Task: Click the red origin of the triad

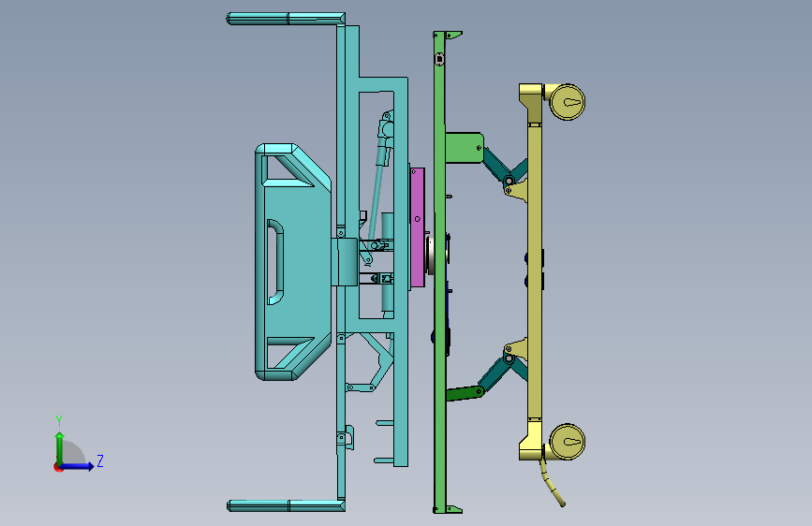Action: tap(57, 467)
